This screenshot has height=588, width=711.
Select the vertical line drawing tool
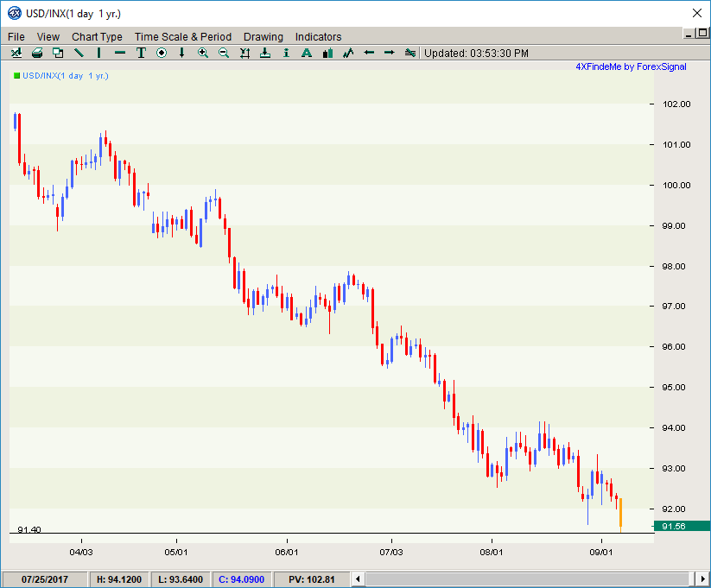click(98, 53)
